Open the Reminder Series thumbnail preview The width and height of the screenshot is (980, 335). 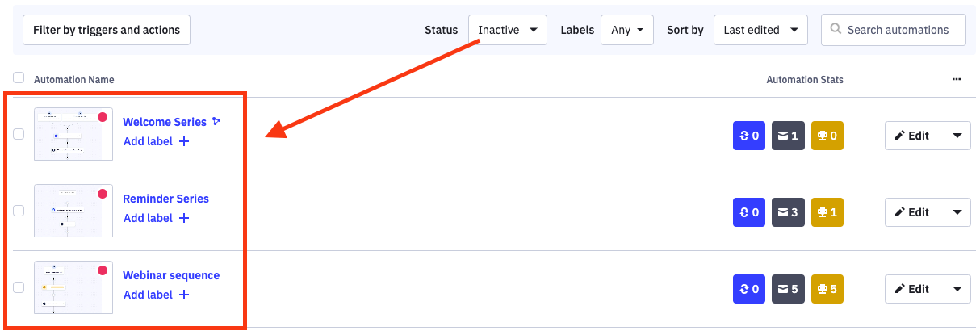[73, 211]
